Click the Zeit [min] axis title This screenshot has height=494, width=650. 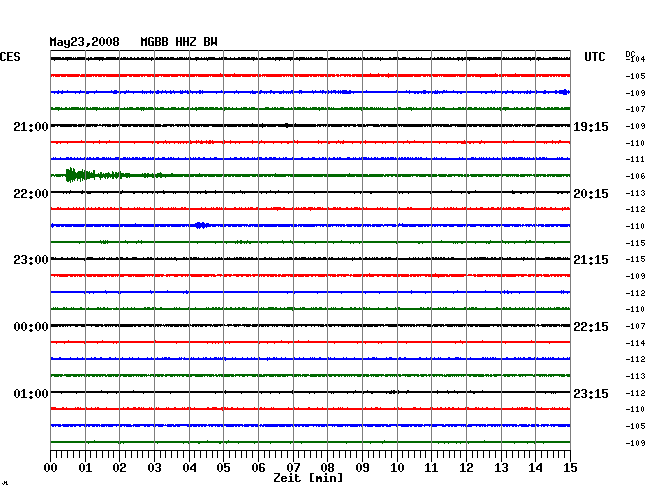pos(308,478)
